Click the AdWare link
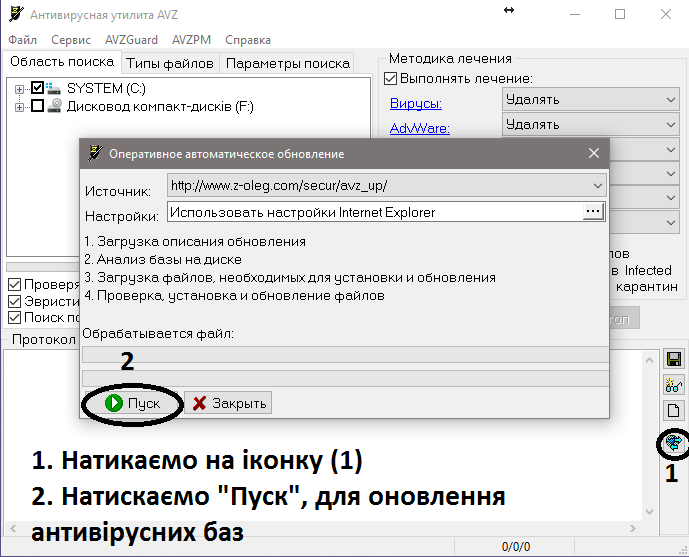Screen dimensions: 689x557 coord(419,128)
